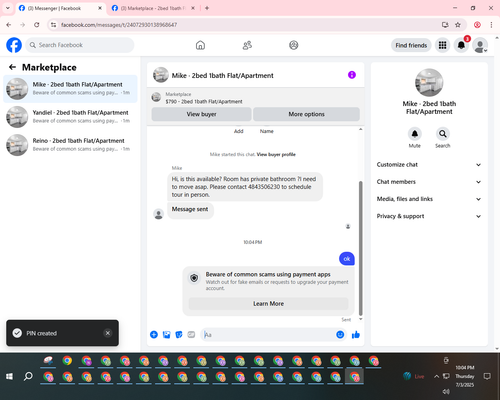This screenshot has height=400, width=500.
Task: Open the menu grid icon
Action: point(442,45)
